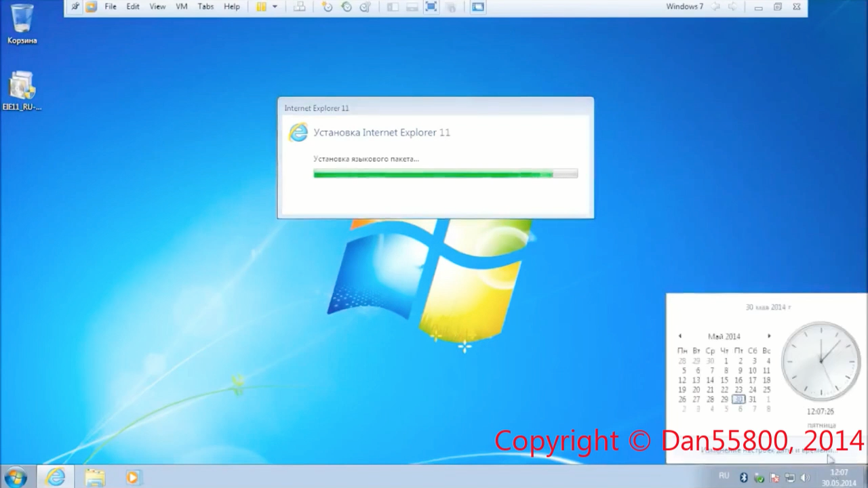Viewport: 868px width, 488px height.
Task: Click the taskbar clock showing 12:07
Action: point(839,477)
